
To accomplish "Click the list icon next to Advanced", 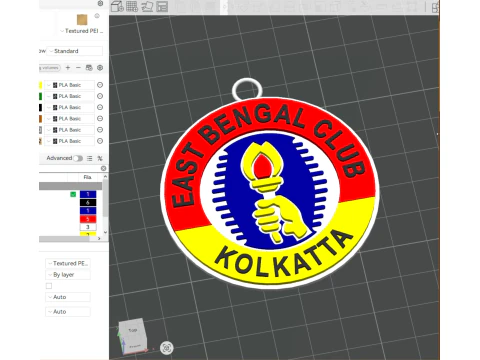I will pyautogui.click(x=90, y=158).
